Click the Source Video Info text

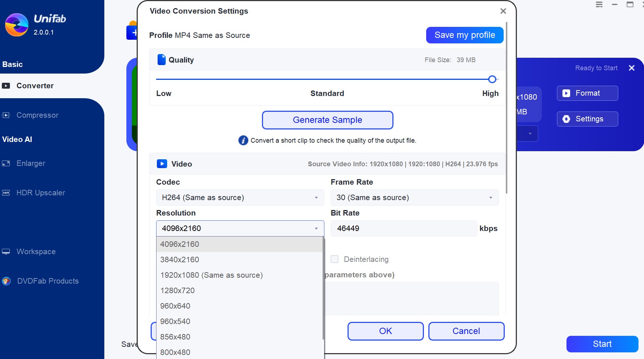pyautogui.click(x=403, y=164)
